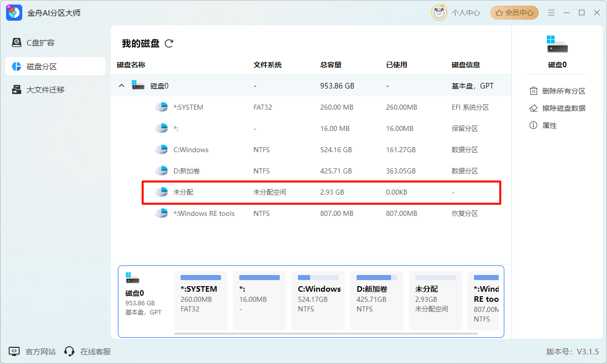Click the 524.16 GB capacity cell
The image size is (607, 364).
[x=336, y=150]
